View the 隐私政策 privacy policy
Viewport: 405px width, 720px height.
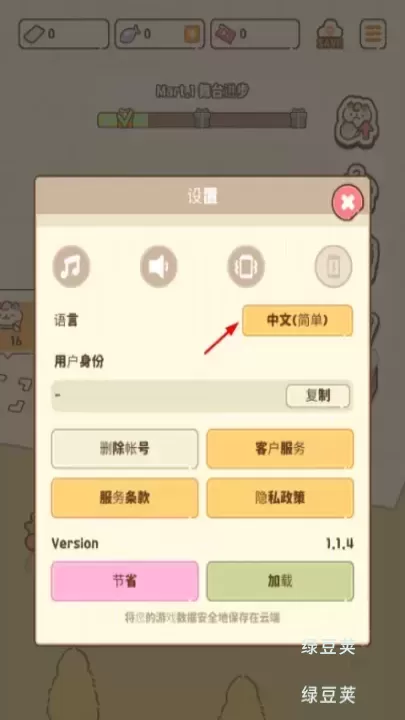click(x=280, y=498)
